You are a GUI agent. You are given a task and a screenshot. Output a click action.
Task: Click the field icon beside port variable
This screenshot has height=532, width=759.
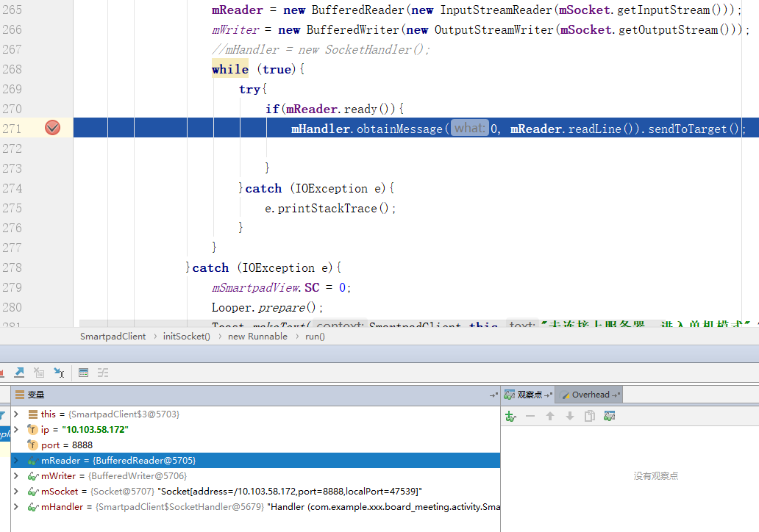coord(32,445)
